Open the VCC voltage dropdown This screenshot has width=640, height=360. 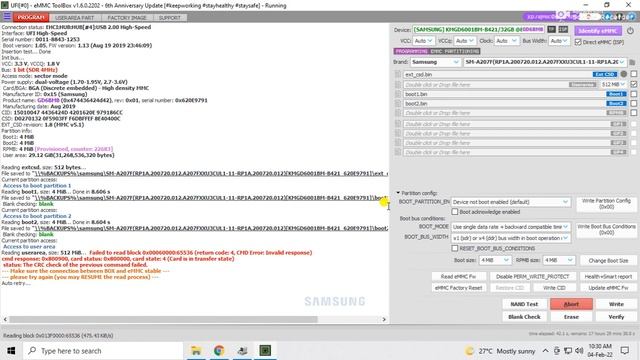(x=423, y=41)
